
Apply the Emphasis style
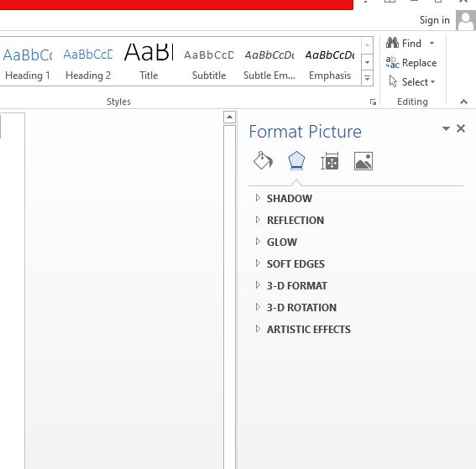[x=330, y=62]
